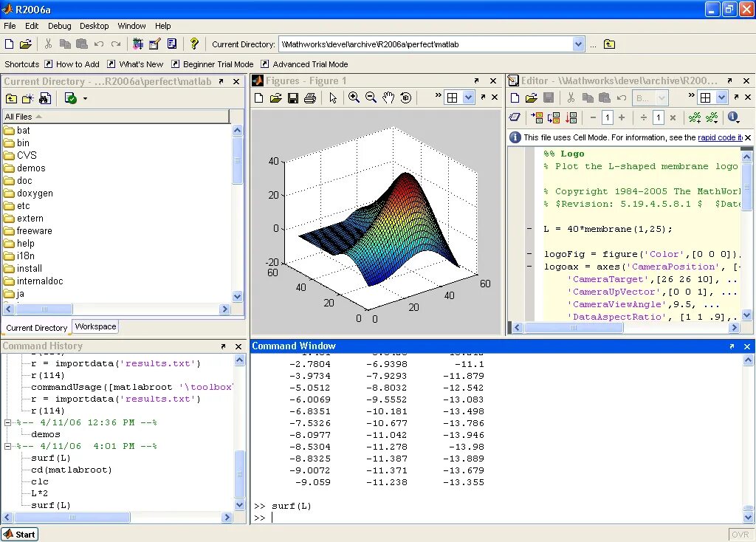The width and height of the screenshot is (756, 542).
Task: Open the rapid code link in Editor
Action: click(720, 137)
